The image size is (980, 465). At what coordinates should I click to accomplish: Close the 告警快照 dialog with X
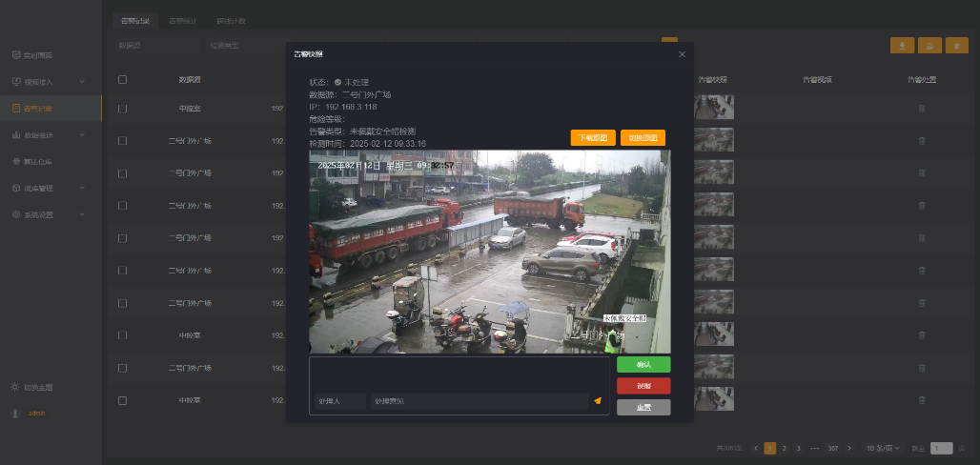coord(682,54)
